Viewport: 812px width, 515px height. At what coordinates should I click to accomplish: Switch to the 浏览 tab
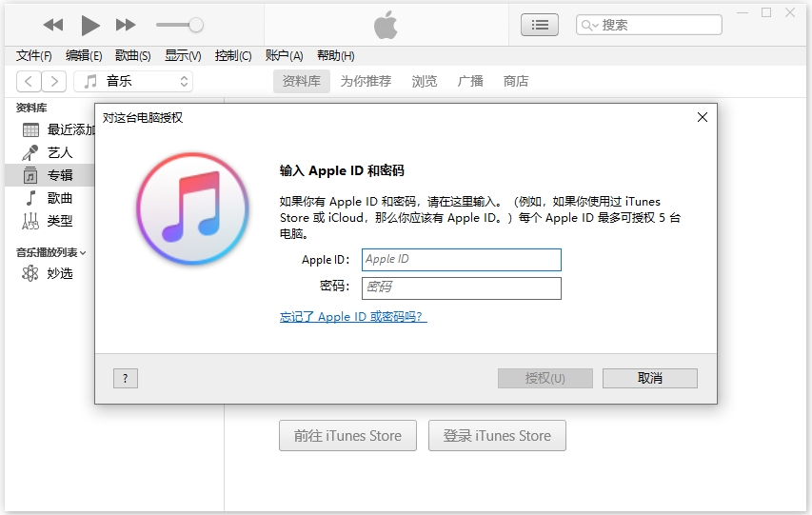(425, 81)
